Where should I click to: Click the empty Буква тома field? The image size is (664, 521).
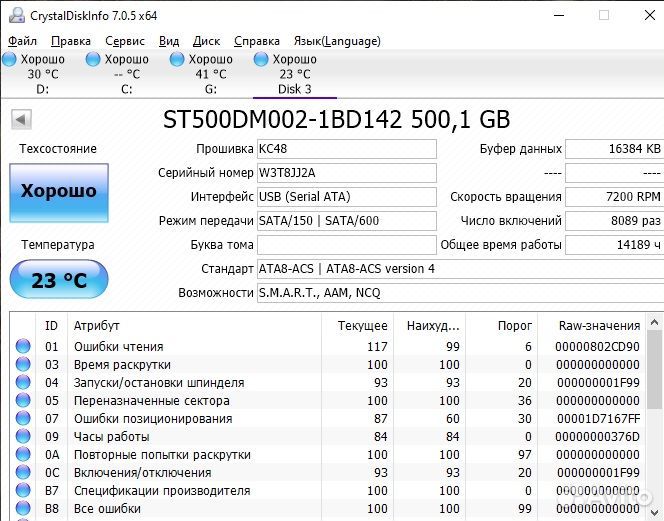346,245
